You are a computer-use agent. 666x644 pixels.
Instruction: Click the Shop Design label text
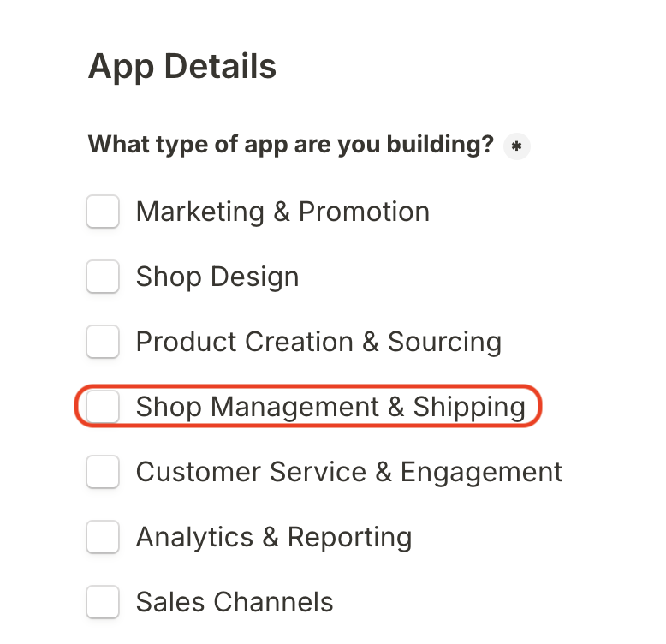point(217,277)
